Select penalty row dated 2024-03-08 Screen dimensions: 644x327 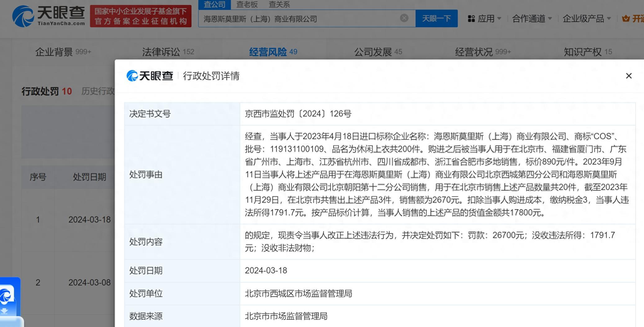tap(89, 282)
